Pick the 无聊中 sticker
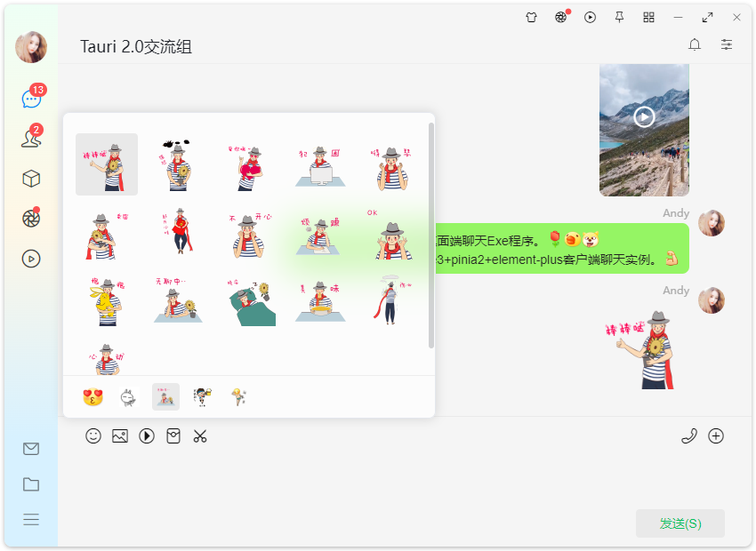The height and width of the screenshot is (551, 756). pyautogui.click(x=178, y=300)
